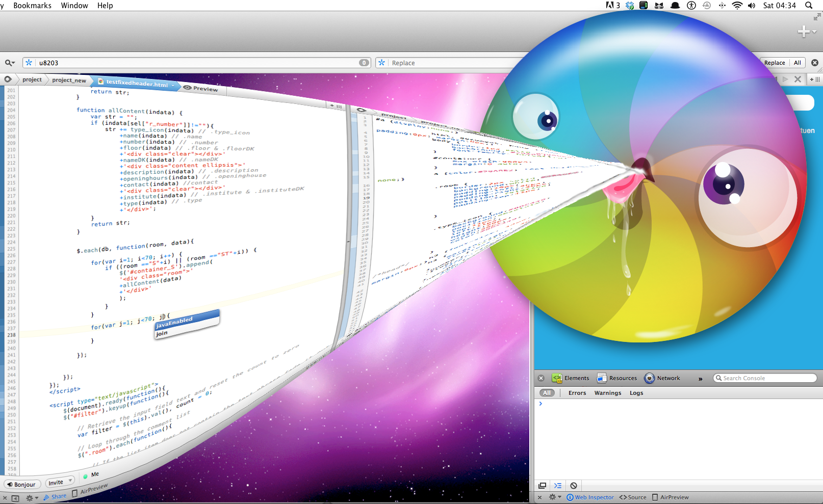Select project breadcrumb in path bar

pyautogui.click(x=32, y=79)
